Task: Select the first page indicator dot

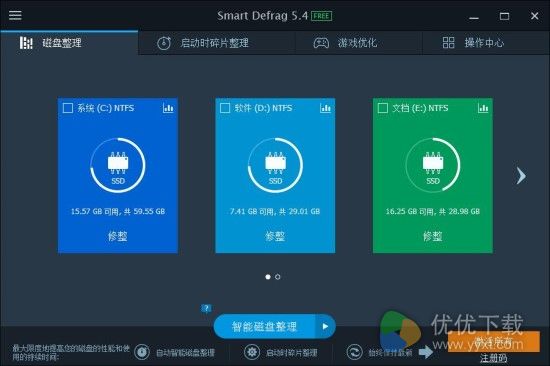Action: 268,277
